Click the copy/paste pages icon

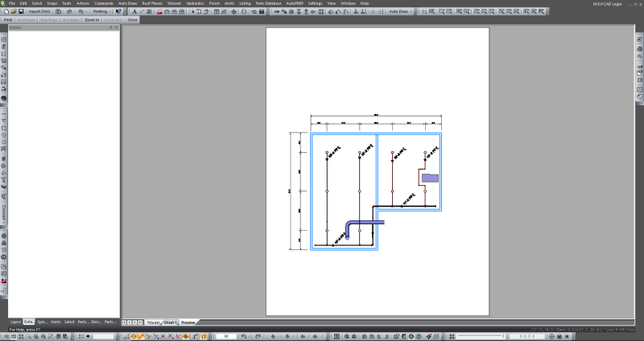point(58,11)
